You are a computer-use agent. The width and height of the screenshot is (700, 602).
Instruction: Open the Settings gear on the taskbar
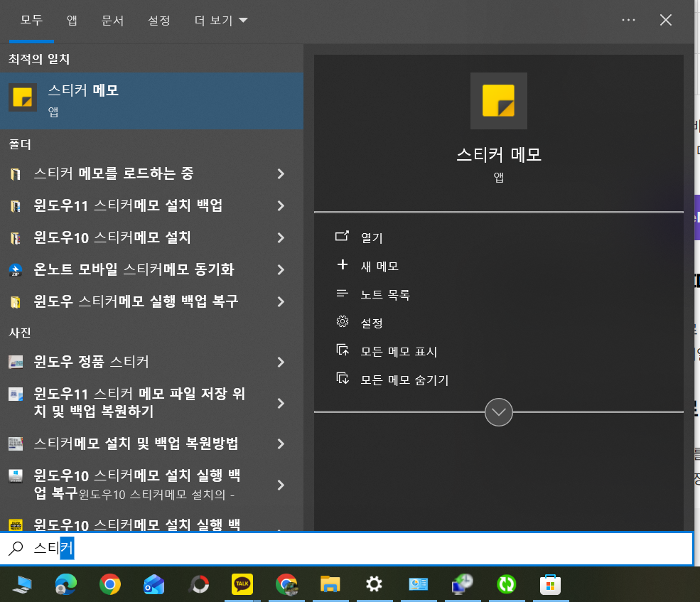click(x=374, y=584)
